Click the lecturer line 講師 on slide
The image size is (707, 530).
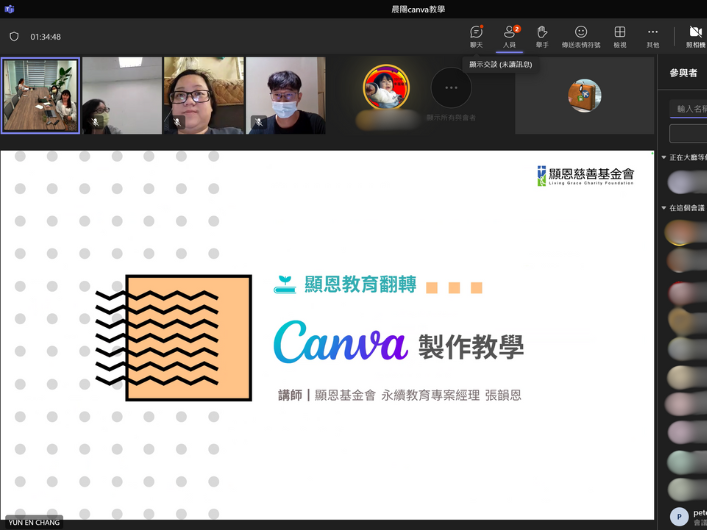click(x=399, y=396)
